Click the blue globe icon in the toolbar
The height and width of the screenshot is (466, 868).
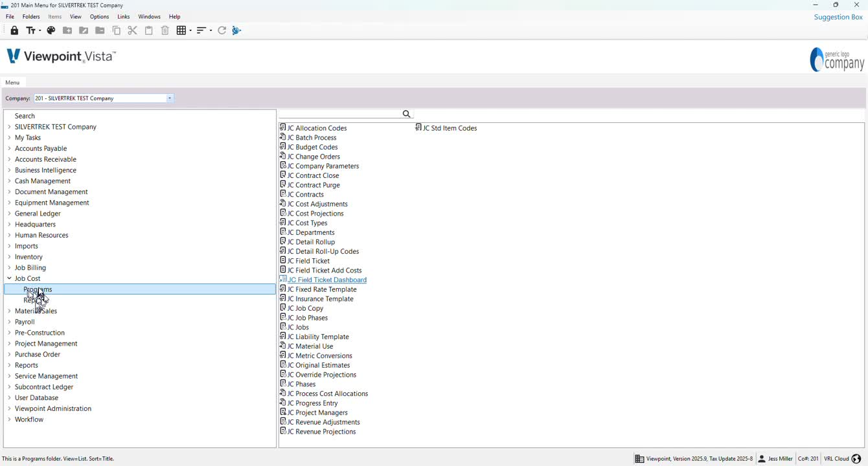(x=237, y=30)
